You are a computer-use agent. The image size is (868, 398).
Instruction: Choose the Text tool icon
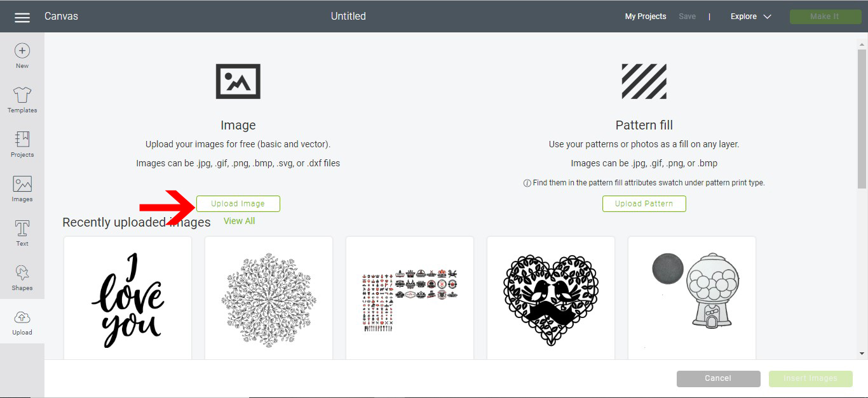point(22,229)
